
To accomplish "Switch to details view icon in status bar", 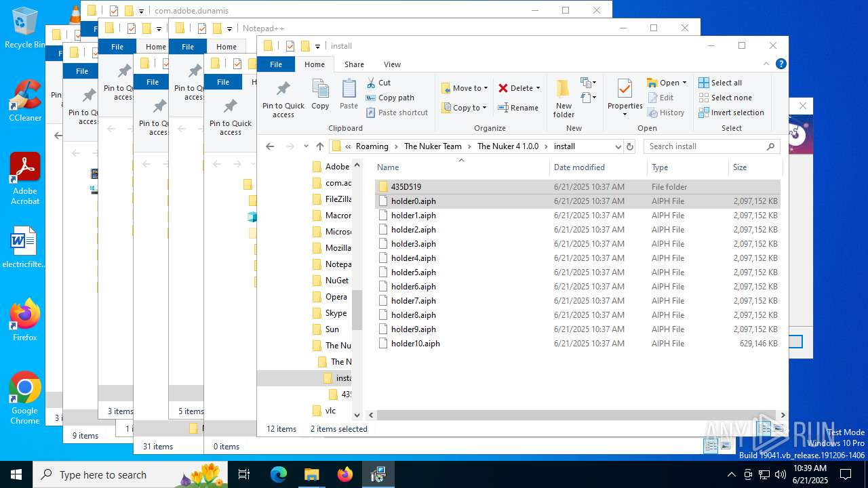I will pyautogui.click(x=764, y=428).
